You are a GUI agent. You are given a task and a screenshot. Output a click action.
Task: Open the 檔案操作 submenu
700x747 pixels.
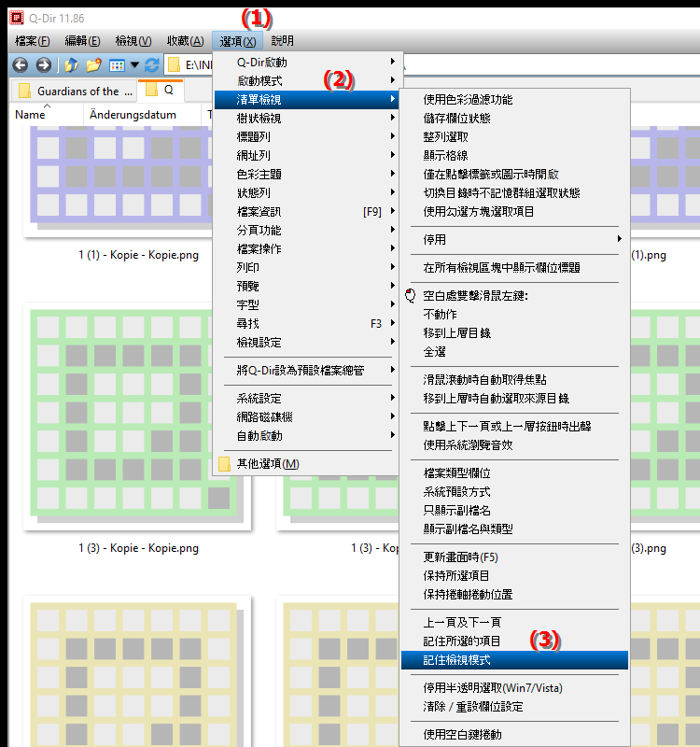click(306, 248)
